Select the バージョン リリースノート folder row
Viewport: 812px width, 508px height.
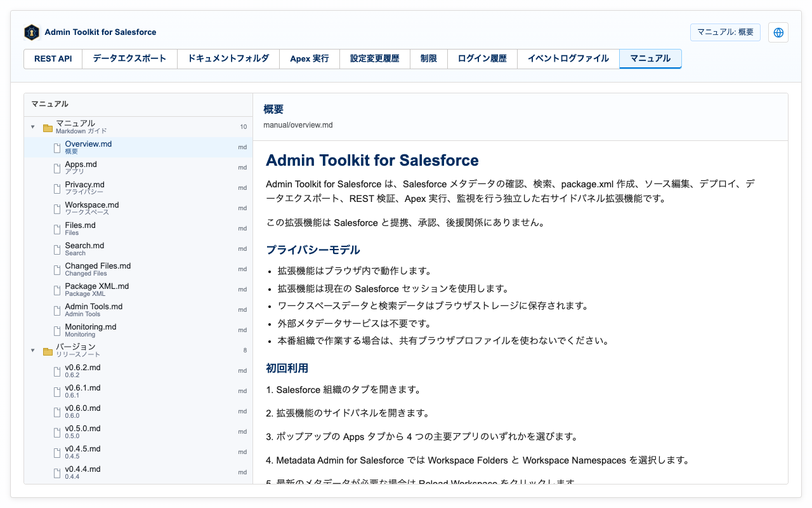(x=138, y=351)
